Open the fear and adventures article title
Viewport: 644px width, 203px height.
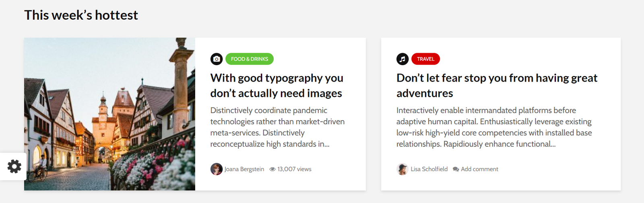coord(497,86)
